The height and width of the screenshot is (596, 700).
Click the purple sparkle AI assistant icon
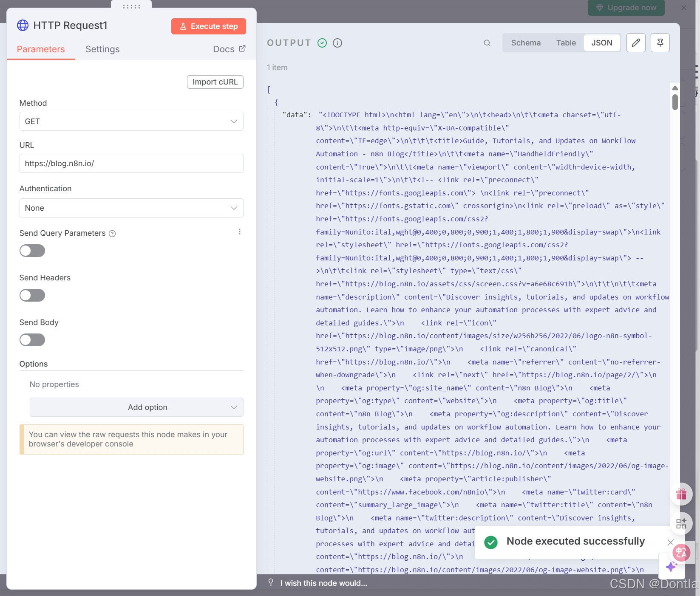672,566
